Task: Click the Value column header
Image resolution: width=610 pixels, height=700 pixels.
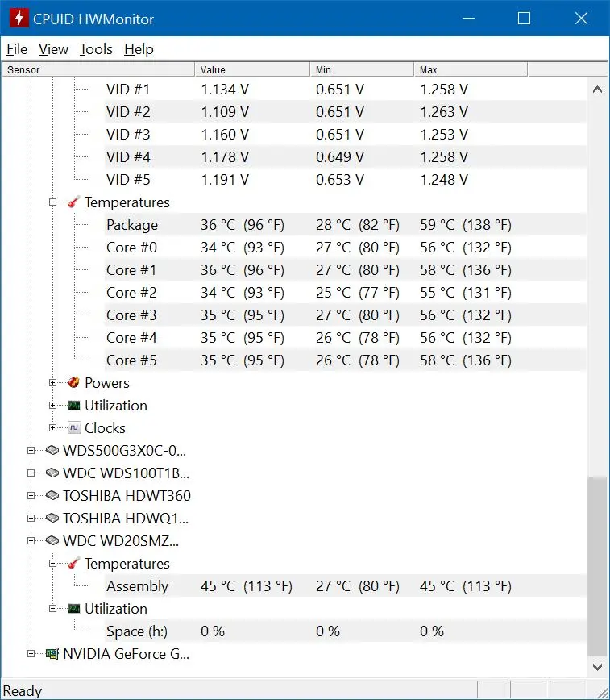Action: (252, 69)
